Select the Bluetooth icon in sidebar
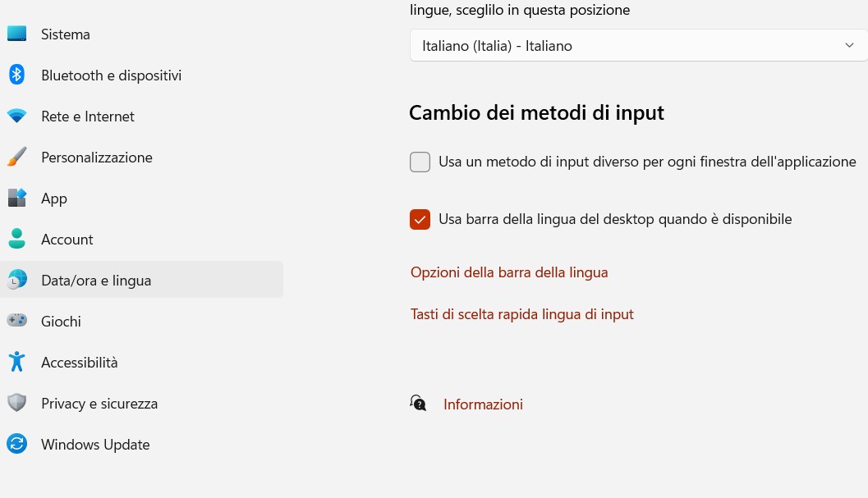This screenshot has height=498, width=868. click(x=16, y=75)
